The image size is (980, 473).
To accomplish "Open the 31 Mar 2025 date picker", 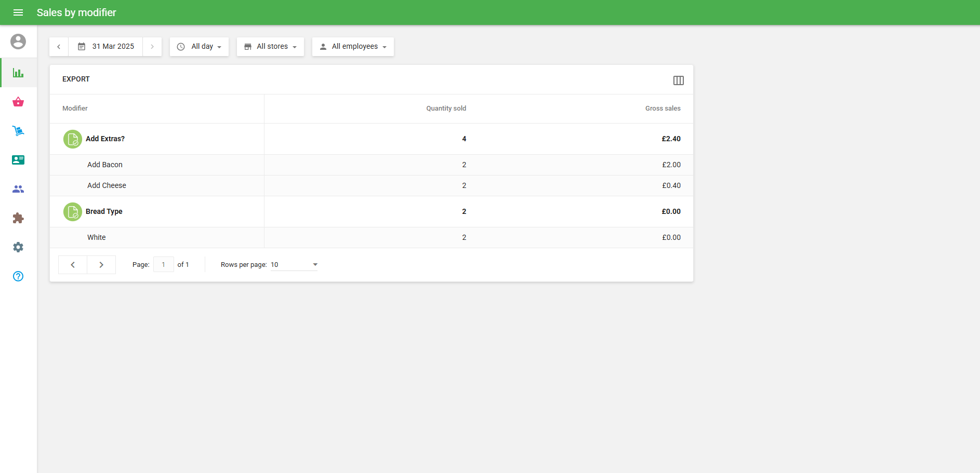I will pos(106,47).
